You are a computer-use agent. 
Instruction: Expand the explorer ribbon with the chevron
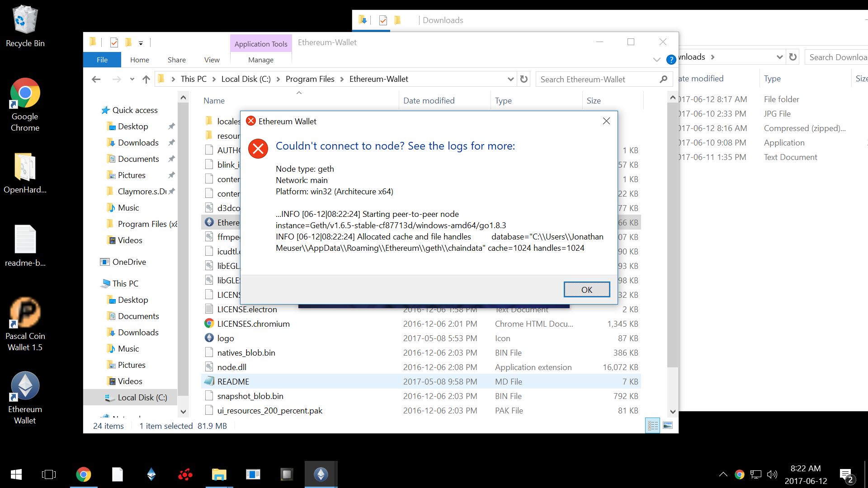click(x=656, y=60)
